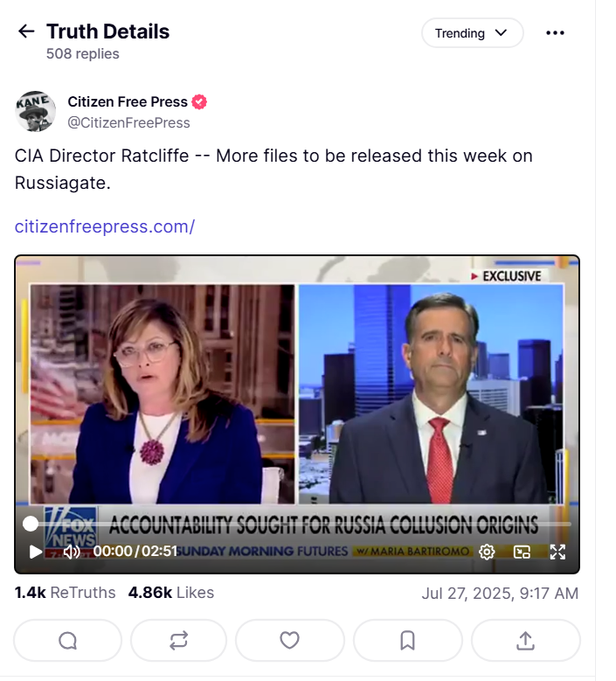View the 1.4k ReTruths list
The width and height of the screenshot is (616, 681).
(66, 593)
